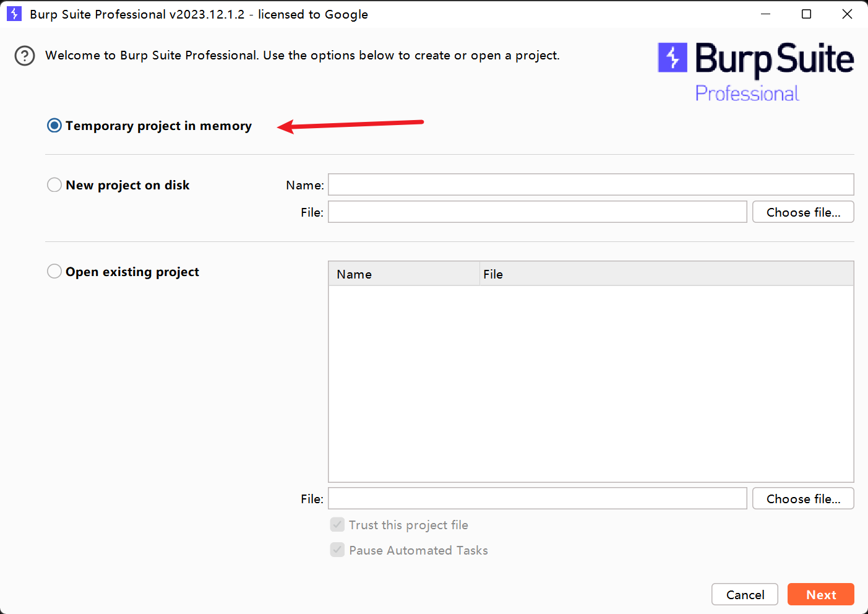
Task: Toggle Pause Automated Tasks checkbox
Action: (x=337, y=550)
